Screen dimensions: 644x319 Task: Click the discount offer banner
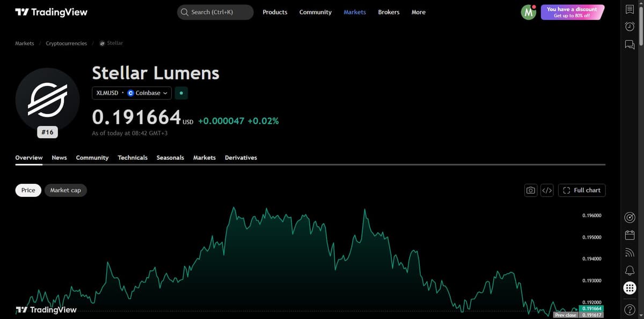coord(572,12)
